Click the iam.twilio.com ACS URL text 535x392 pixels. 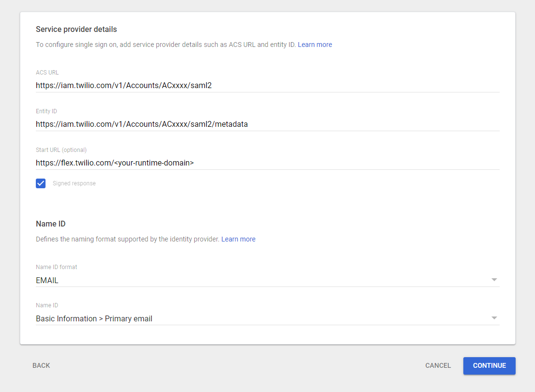click(x=123, y=85)
